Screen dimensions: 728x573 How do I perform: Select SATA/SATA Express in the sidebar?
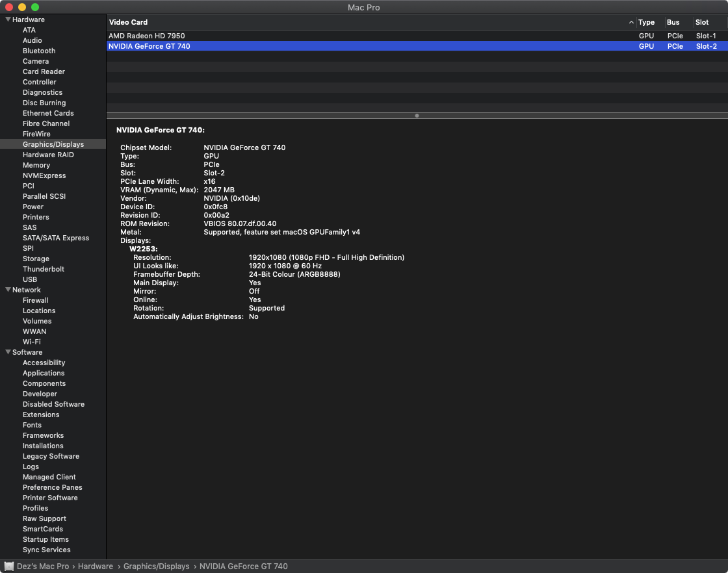pos(56,238)
